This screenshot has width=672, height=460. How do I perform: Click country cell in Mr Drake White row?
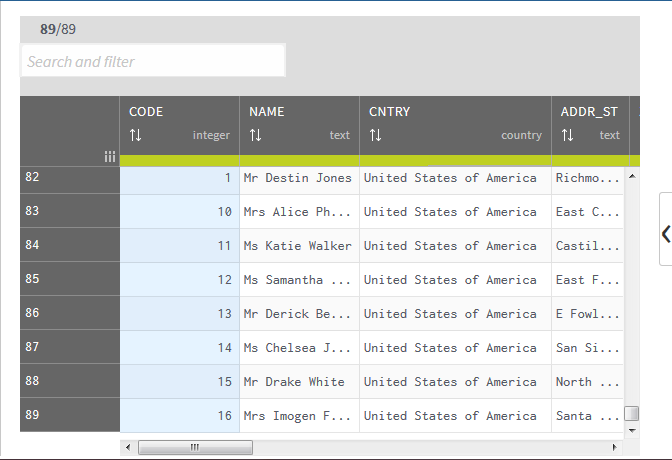(455, 382)
